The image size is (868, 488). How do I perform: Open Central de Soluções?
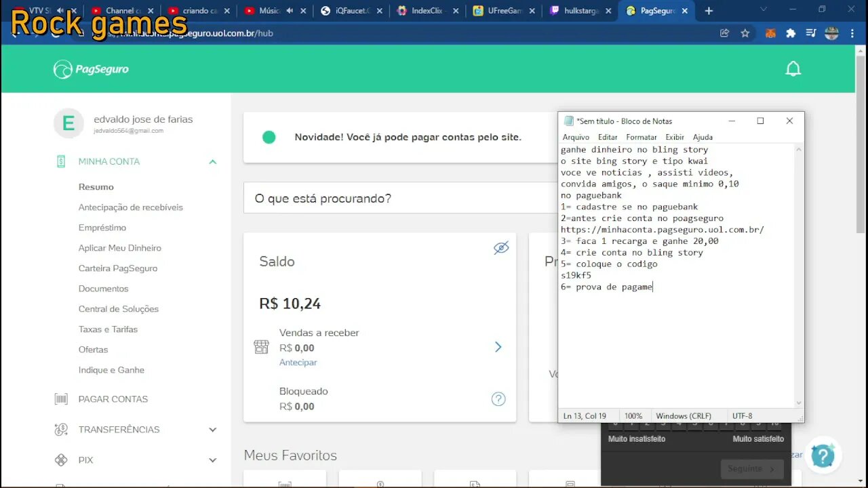pos(119,309)
